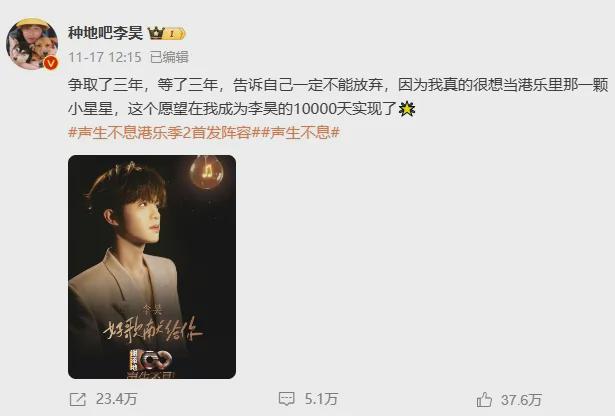The image size is (615, 416).
Task: Click the 好歌献给你 caption on the poster
Action: point(153,331)
